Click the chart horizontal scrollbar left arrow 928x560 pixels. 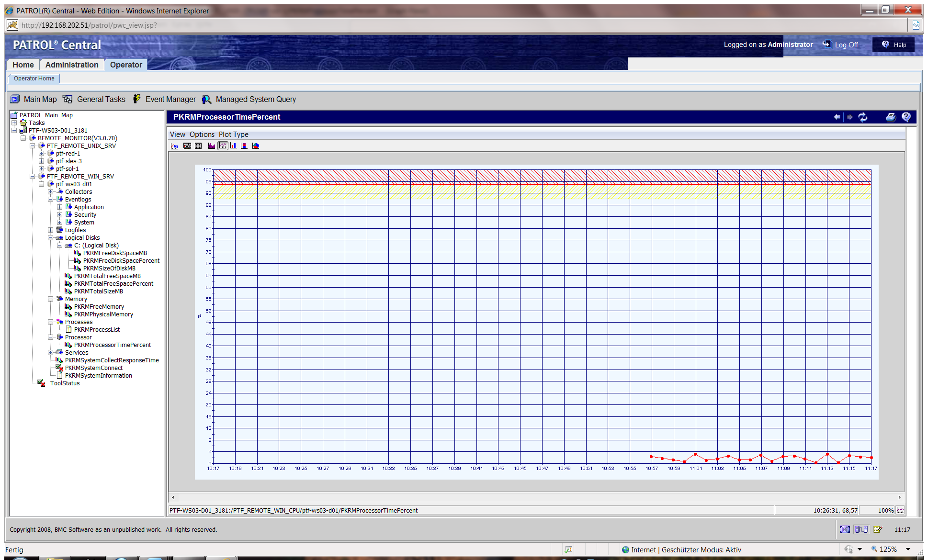173,497
